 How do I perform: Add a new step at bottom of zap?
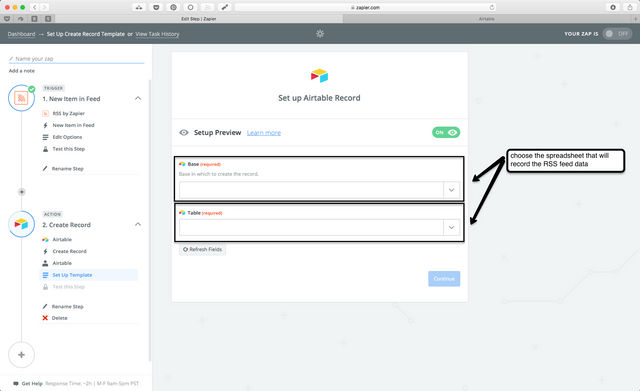(21, 355)
